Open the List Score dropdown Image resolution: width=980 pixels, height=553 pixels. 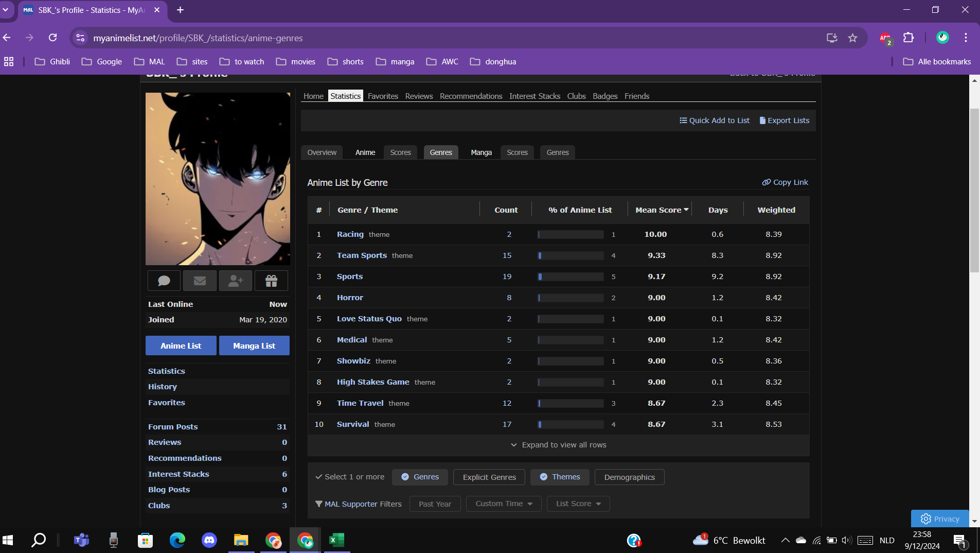[x=578, y=504]
